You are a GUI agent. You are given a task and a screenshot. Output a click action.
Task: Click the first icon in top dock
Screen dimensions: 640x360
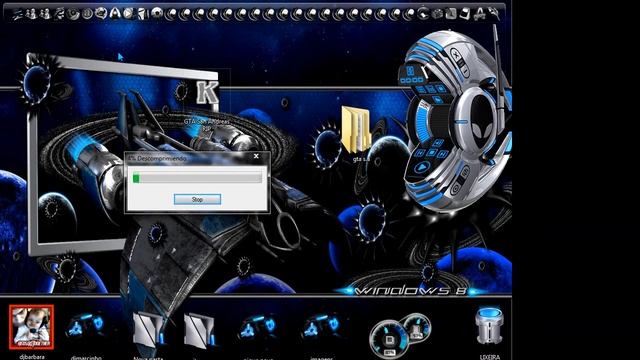point(17,15)
